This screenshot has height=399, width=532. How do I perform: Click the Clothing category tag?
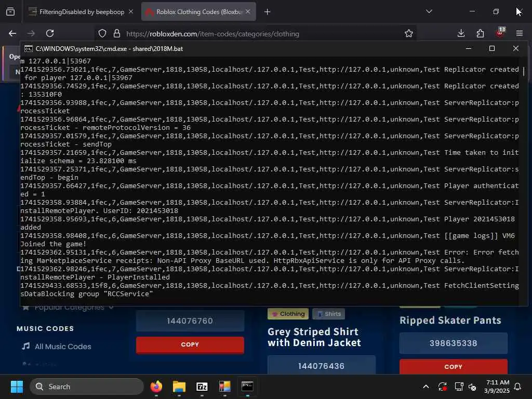point(288,314)
